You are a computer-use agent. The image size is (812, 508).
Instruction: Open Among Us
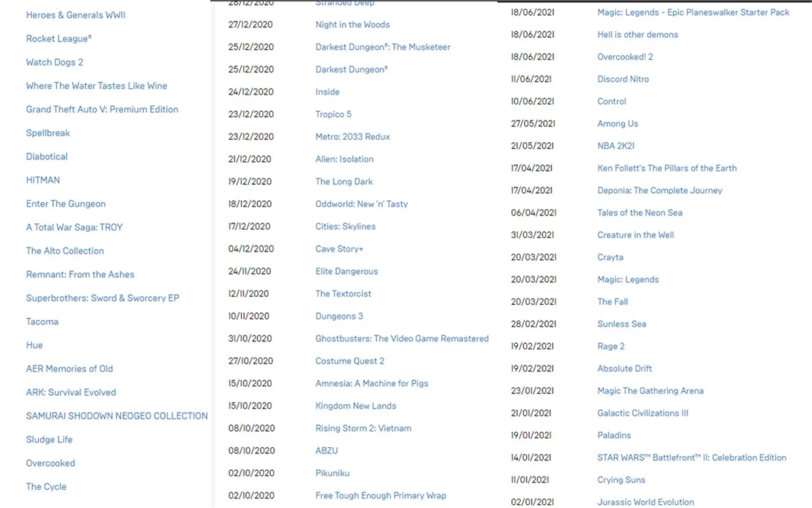coord(618,124)
